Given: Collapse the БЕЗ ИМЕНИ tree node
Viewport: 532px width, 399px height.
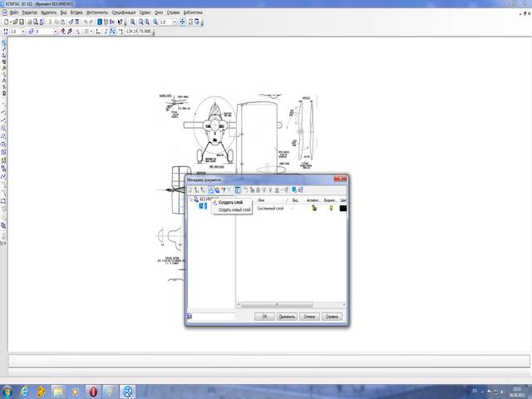Looking at the screenshot, I should [x=190, y=199].
